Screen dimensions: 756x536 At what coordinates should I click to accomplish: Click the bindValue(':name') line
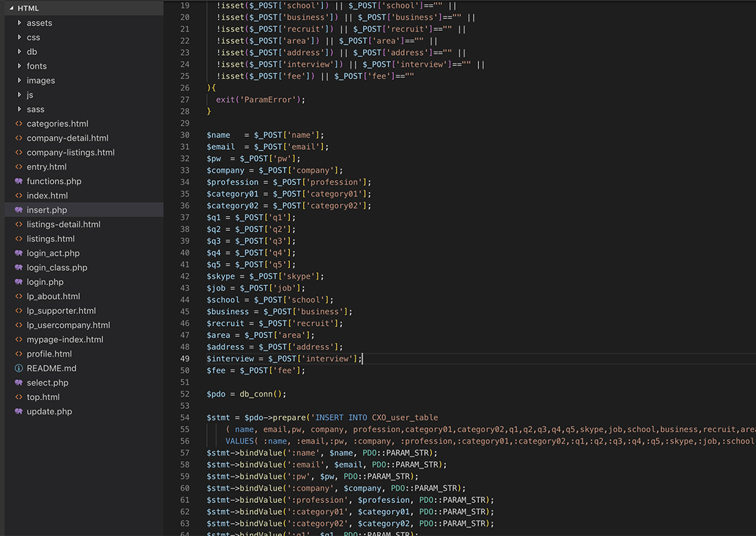322,453
